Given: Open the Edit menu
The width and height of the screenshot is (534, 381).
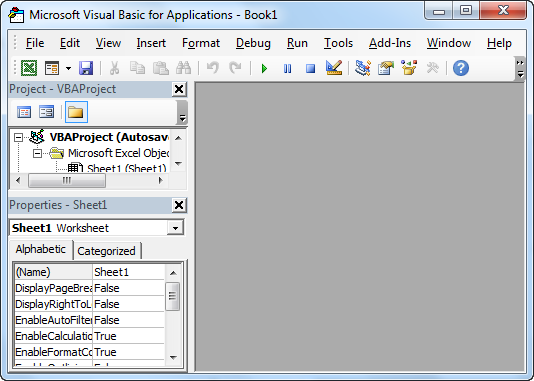Looking at the screenshot, I should (70, 43).
